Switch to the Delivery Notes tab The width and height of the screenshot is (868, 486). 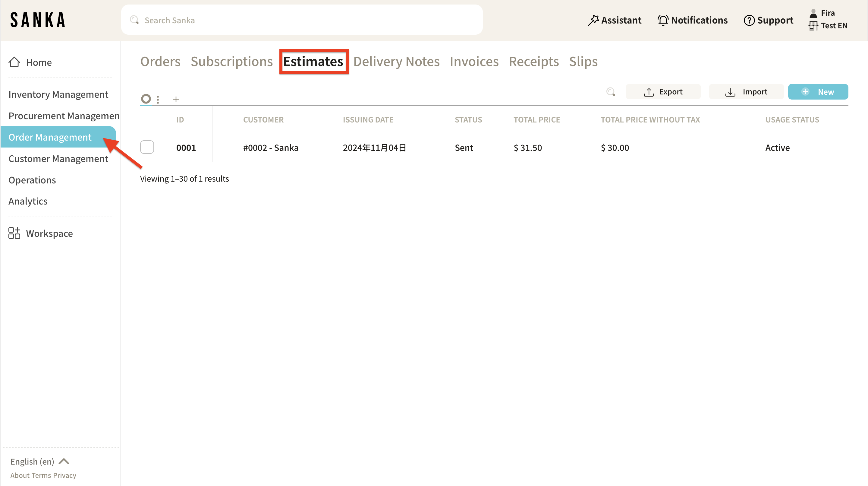(396, 61)
